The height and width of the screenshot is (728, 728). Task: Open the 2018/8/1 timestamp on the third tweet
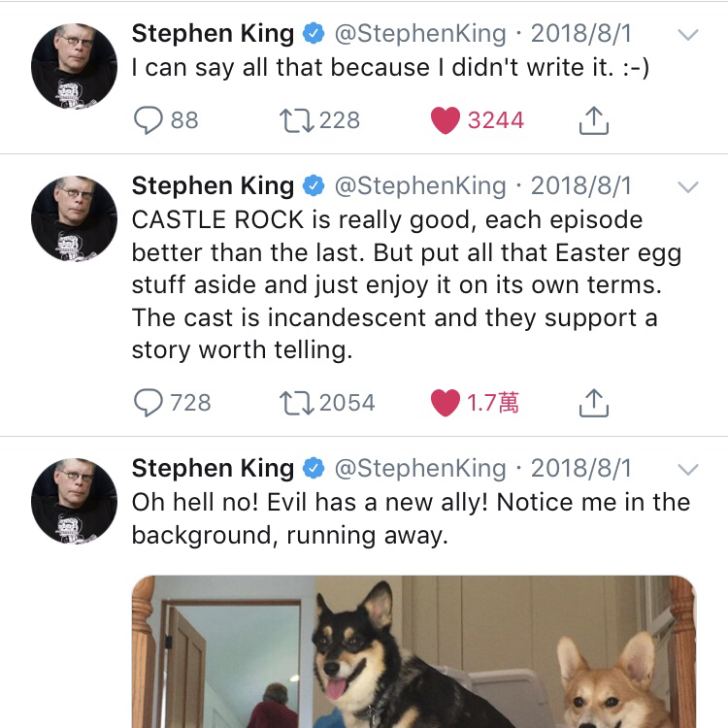580,468
